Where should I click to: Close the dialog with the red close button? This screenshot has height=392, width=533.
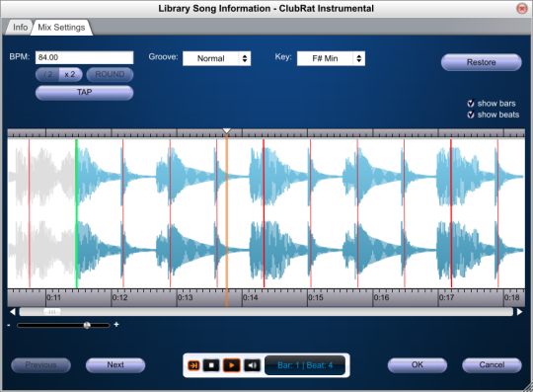[521, 9]
